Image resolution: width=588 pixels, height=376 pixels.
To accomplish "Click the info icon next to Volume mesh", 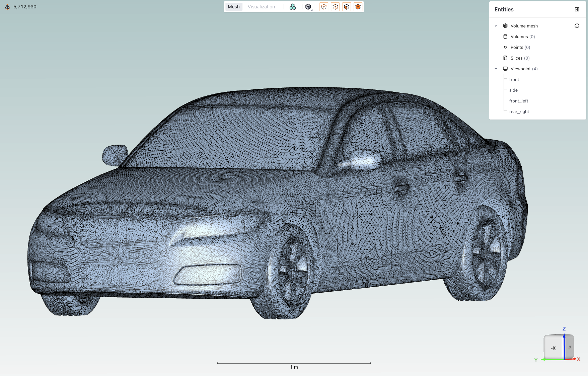I will [x=577, y=26].
